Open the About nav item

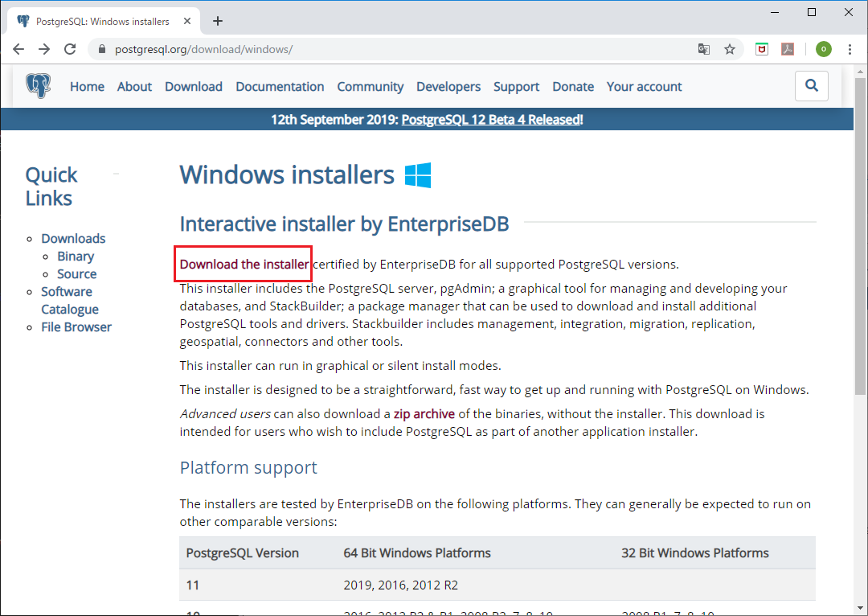pyautogui.click(x=134, y=86)
